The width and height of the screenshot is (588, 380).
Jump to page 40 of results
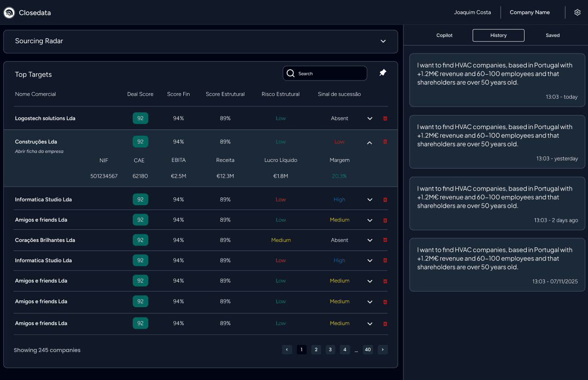point(368,349)
